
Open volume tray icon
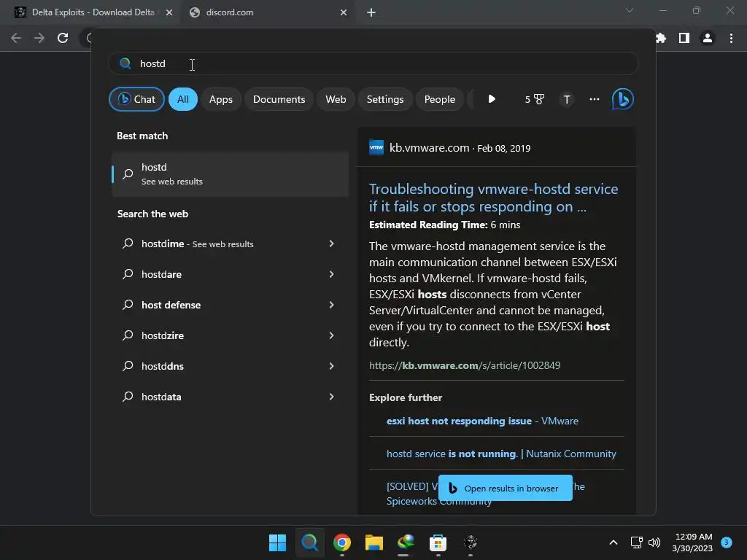click(654, 542)
